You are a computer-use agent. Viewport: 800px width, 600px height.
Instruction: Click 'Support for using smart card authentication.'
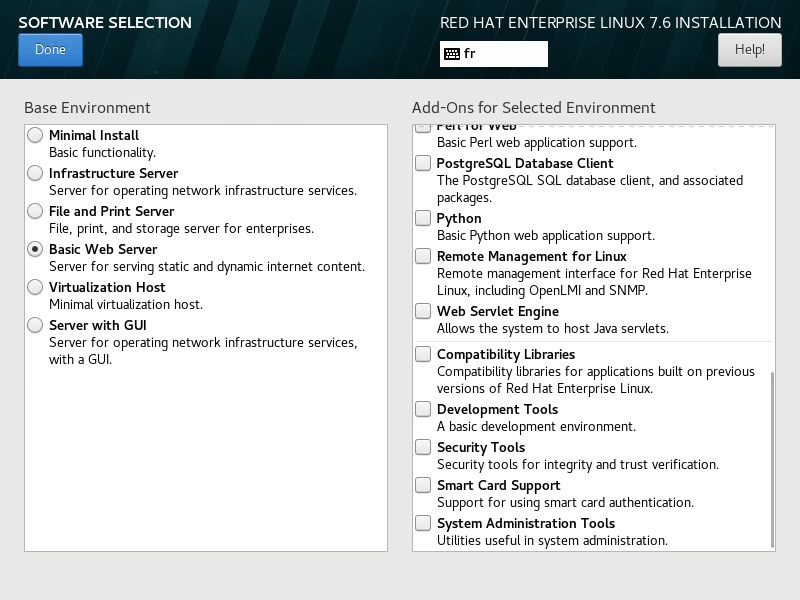point(565,503)
